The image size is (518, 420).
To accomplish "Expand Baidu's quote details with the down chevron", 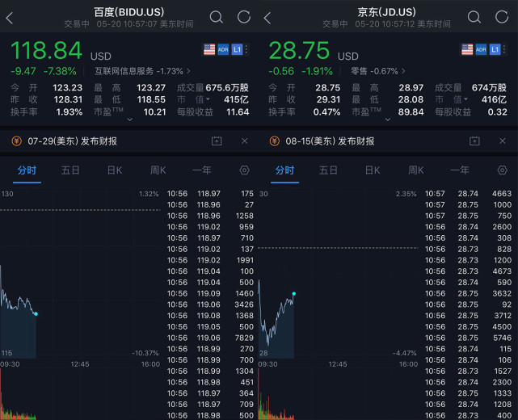I will click(x=130, y=120).
